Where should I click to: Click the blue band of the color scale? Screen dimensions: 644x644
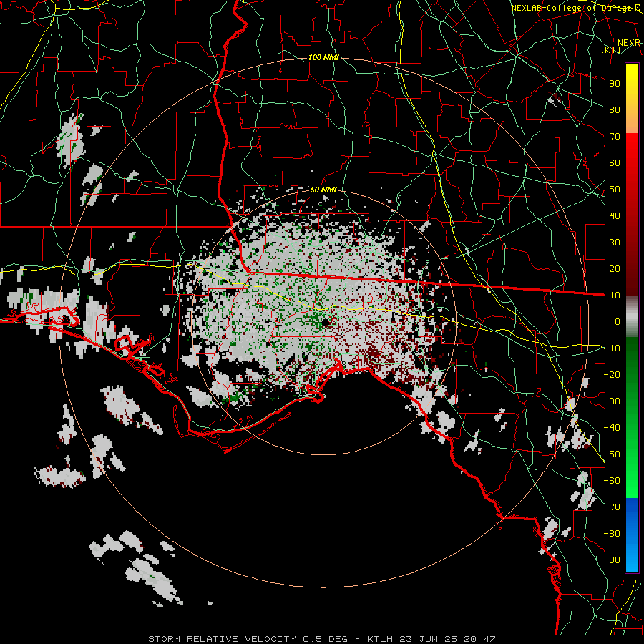click(632, 535)
